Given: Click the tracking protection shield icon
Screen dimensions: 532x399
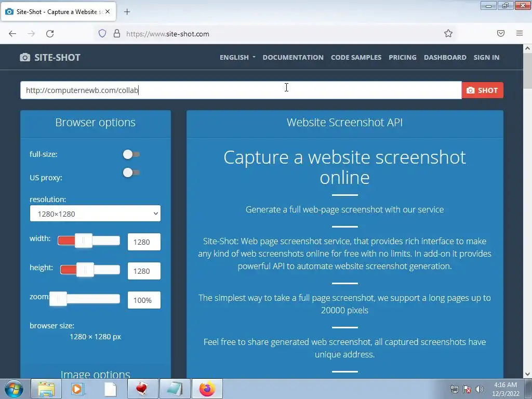Looking at the screenshot, I should point(102,34).
